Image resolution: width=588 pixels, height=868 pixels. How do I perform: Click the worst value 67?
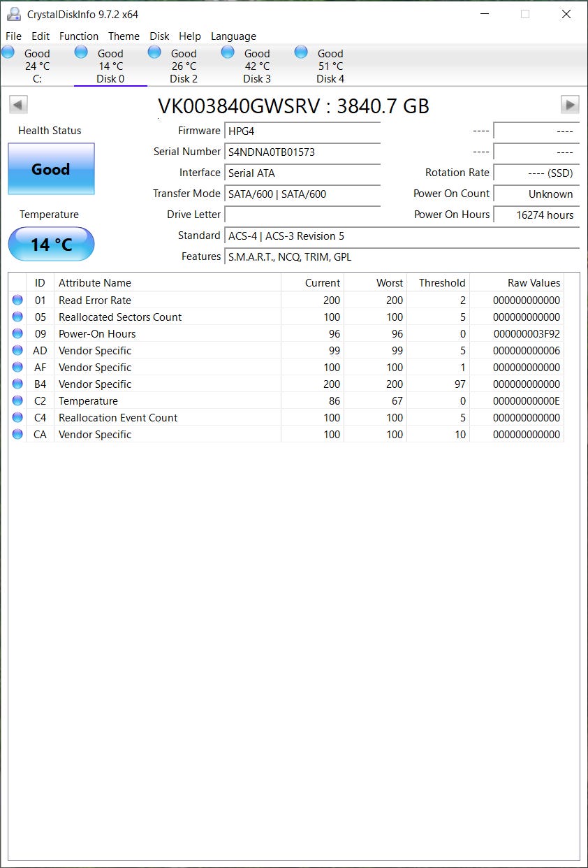(397, 401)
